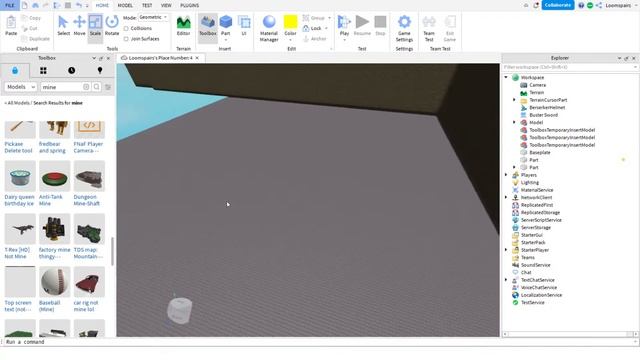This screenshot has width=640, height=360.
Task: Switch to the MODEL ribbon tab
Action: [x=125, y=5]
